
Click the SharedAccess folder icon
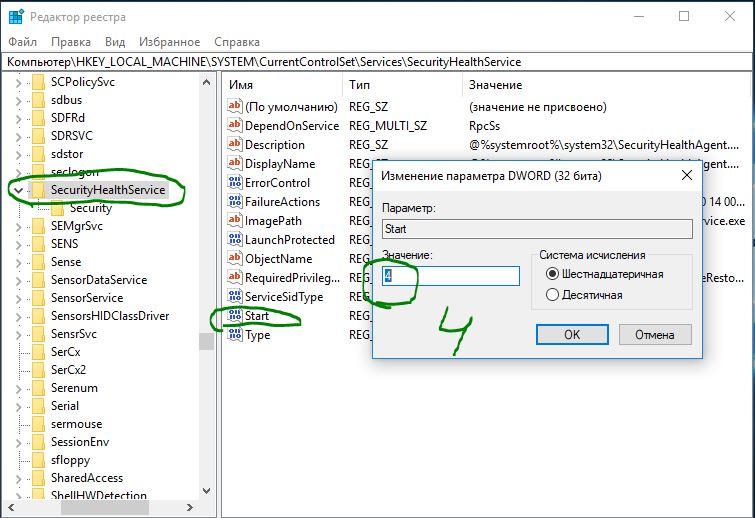tap(39, 478)
